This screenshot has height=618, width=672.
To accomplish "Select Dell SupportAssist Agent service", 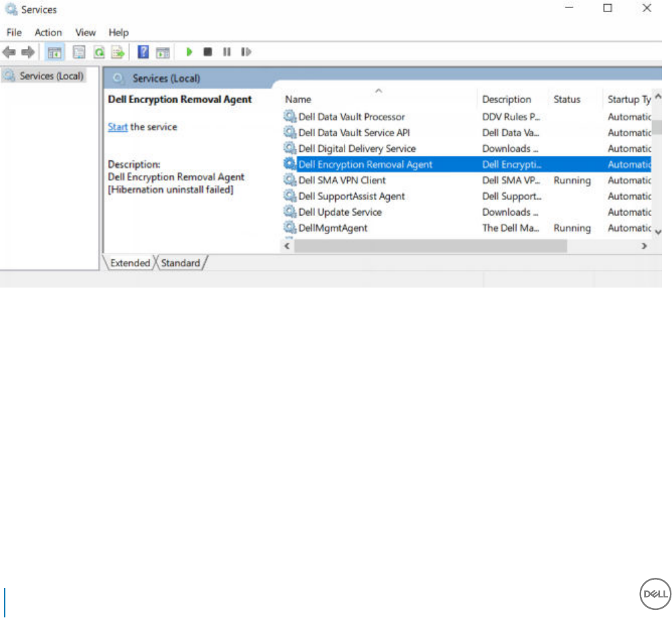I will (x=352, y=196).
